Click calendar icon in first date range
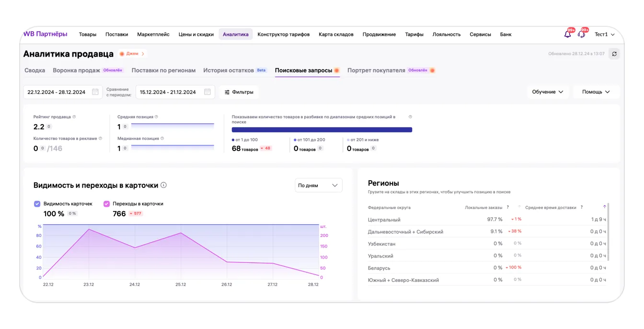The width and height of the screenshot is (644, 329). click(x=95, y=92)
